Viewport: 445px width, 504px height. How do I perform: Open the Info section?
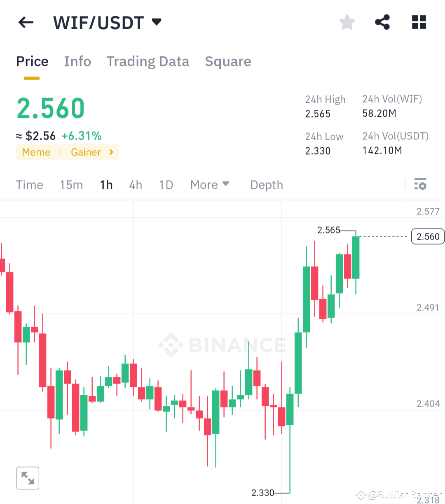[77, 61]
